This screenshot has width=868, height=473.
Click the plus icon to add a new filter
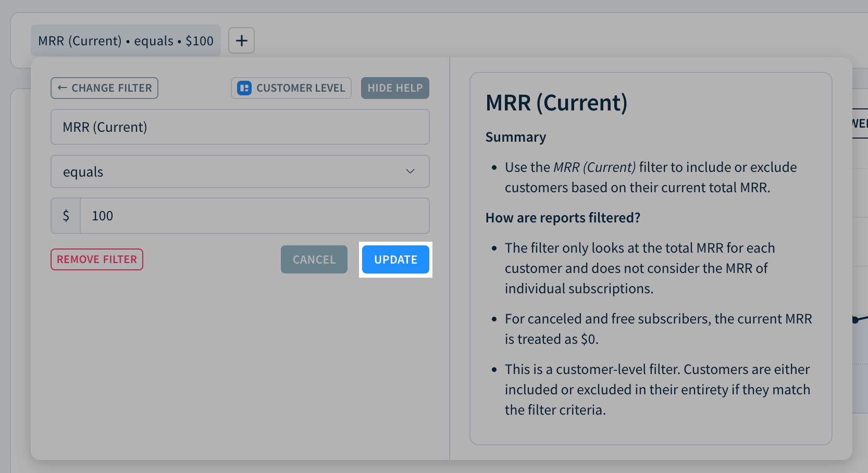(x=241, y=40)
